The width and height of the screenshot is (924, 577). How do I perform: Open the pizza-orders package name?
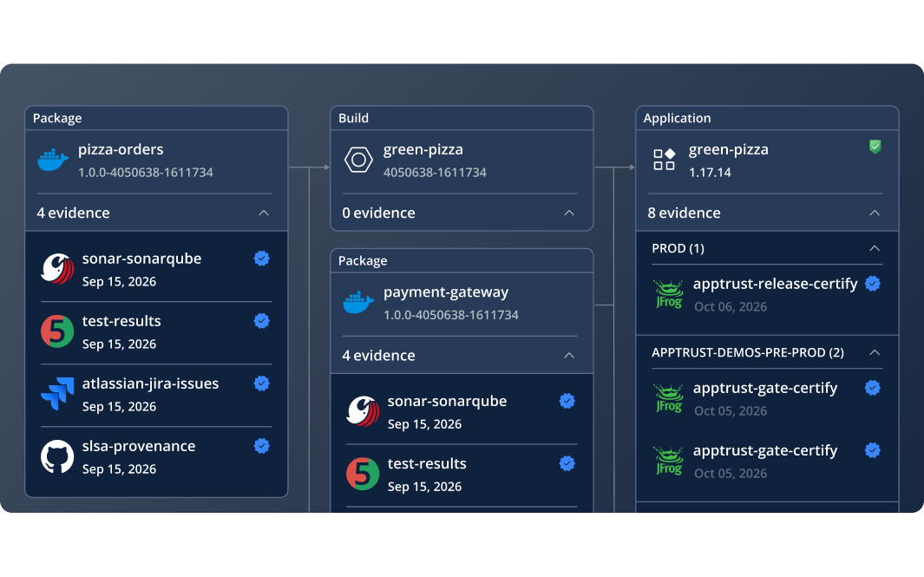[121, 150]
